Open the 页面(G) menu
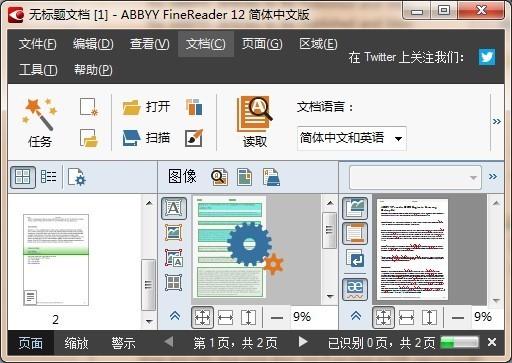Screen dimensions: 512x363 tap(262, 44)
